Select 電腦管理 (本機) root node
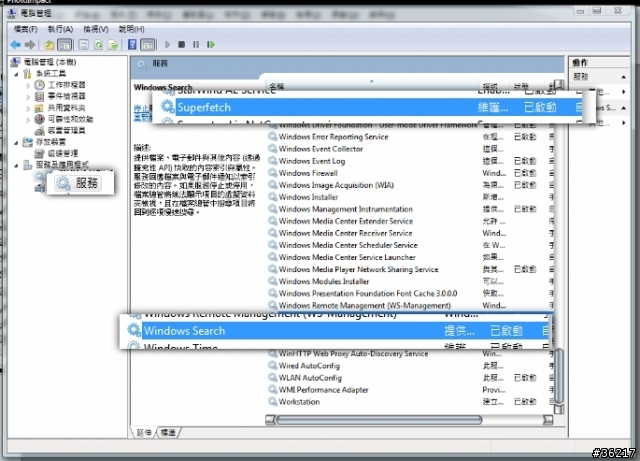 [50, 62]
